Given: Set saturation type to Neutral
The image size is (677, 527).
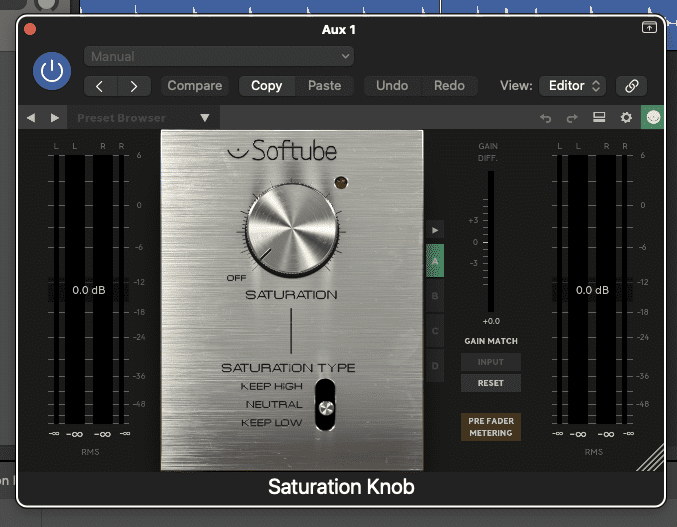Looking at the screenshot, I should tap(274, 404).
